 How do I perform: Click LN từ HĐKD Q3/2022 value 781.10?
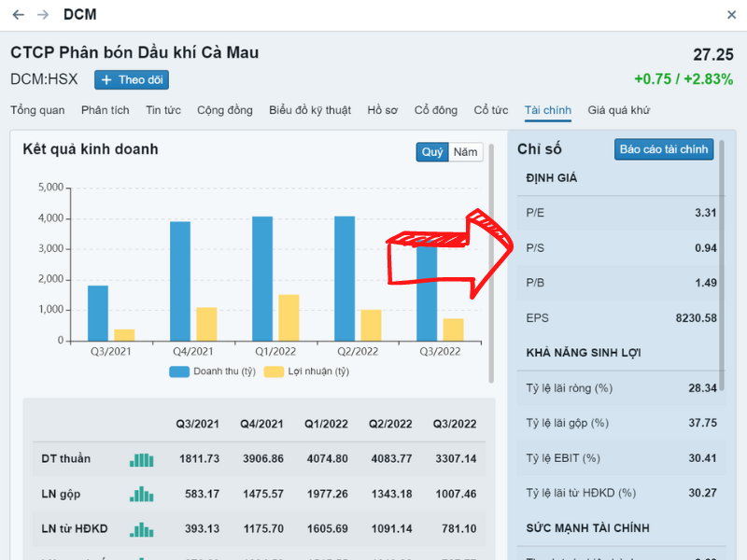(458, 529)
